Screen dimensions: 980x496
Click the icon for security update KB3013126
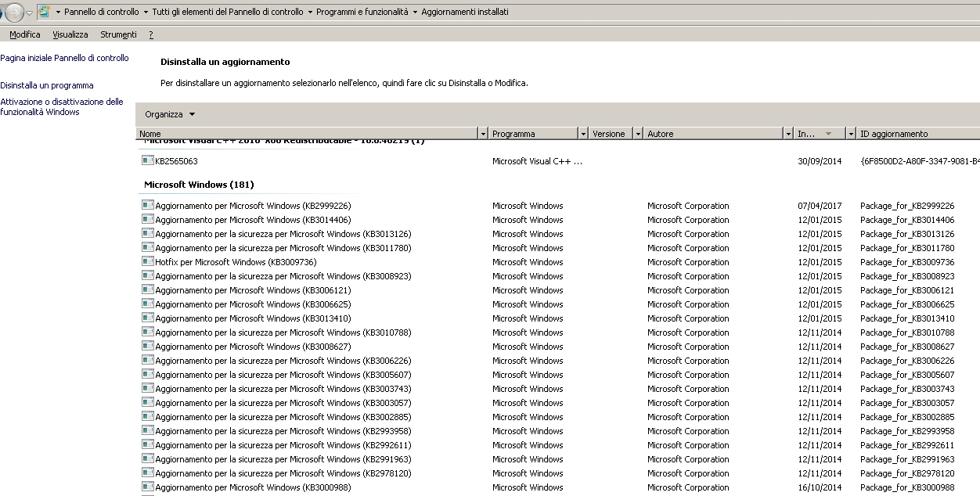coord(147,232)
